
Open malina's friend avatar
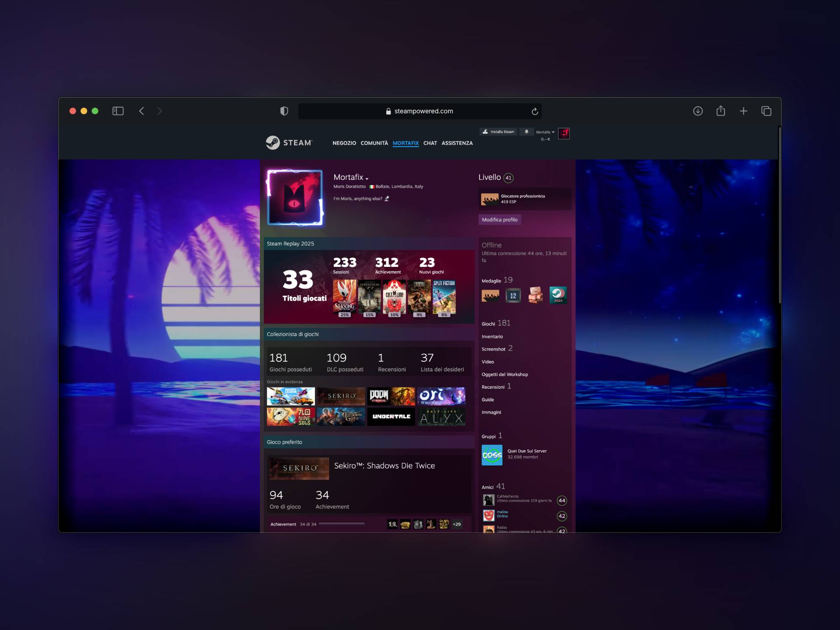point(489,515)
